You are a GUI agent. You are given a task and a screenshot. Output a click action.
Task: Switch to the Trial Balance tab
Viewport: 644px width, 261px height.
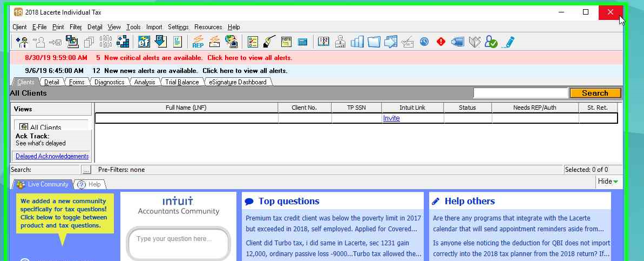point(182,82)
